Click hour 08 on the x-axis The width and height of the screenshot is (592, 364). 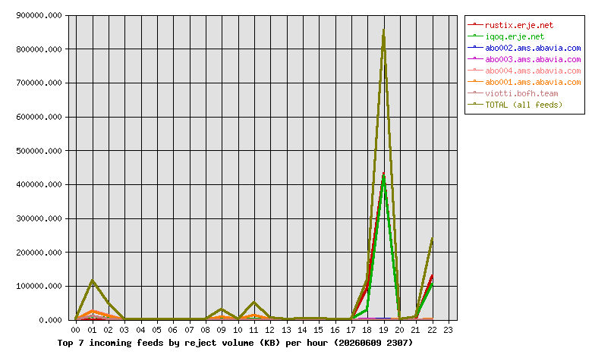pos(206,330)
